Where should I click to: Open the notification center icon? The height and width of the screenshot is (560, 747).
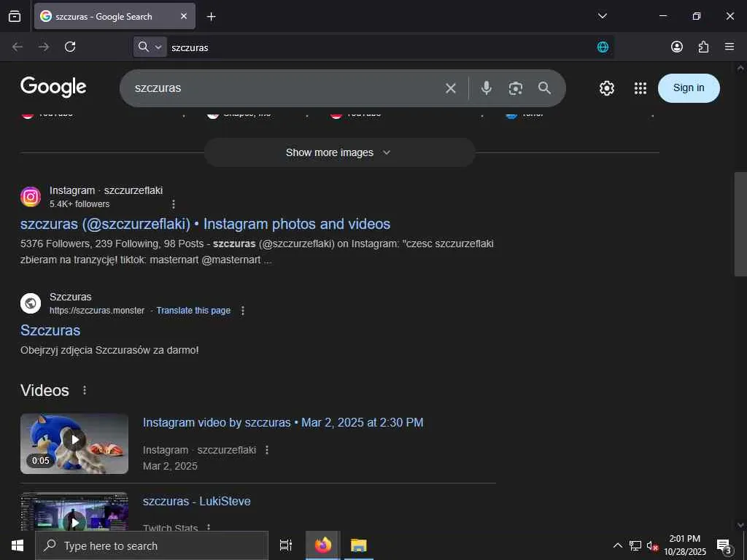(724, 545)
